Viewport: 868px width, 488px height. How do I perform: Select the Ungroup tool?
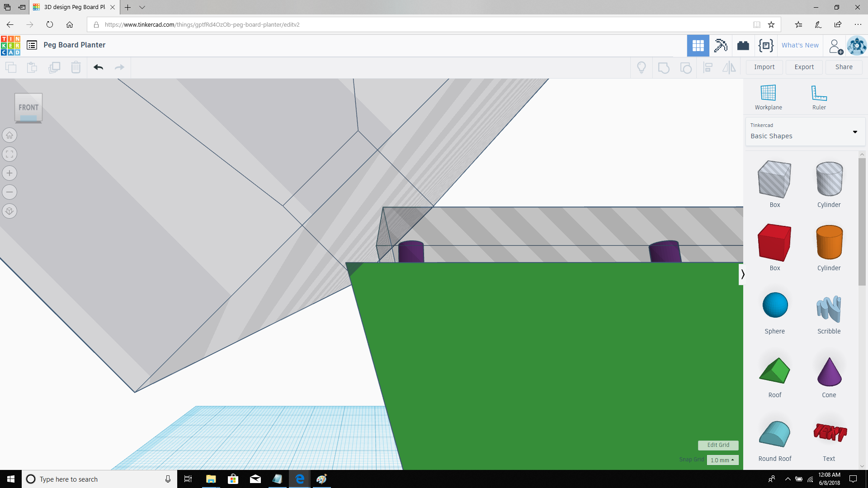coord(686,67)
